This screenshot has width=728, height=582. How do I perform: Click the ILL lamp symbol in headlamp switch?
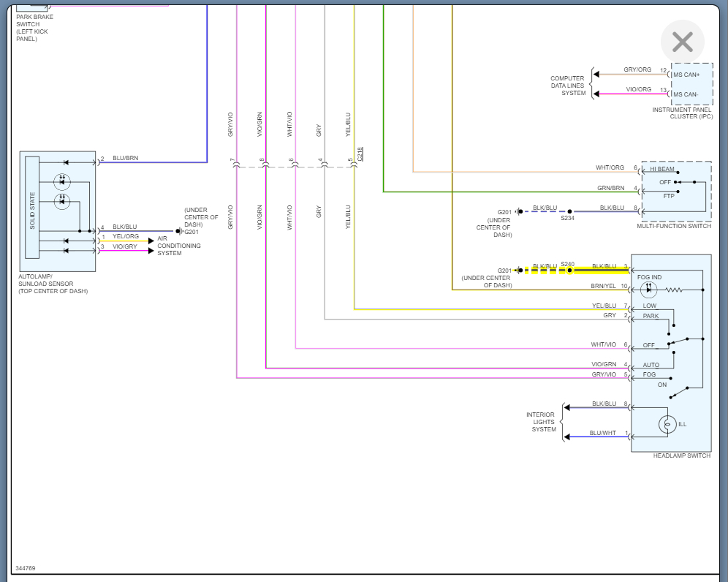click(667, 424)
